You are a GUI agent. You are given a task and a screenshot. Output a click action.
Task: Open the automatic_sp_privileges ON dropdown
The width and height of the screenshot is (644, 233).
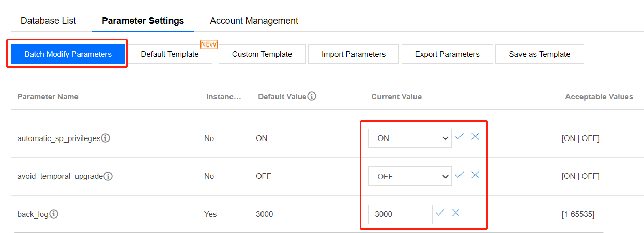(x=409, y=138)
